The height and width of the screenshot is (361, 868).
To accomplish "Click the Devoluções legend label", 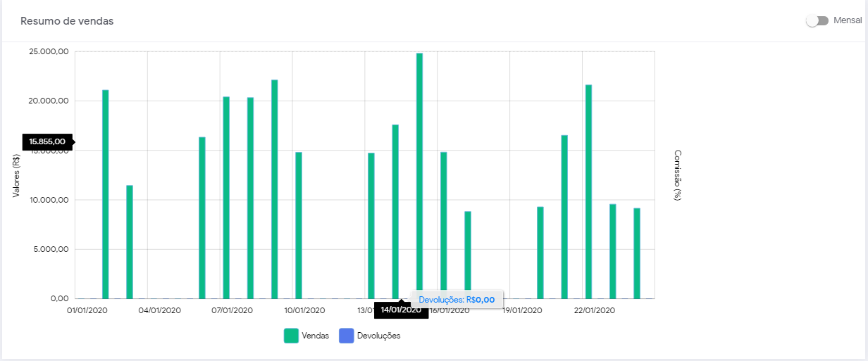I will click(x=378, y=336).
